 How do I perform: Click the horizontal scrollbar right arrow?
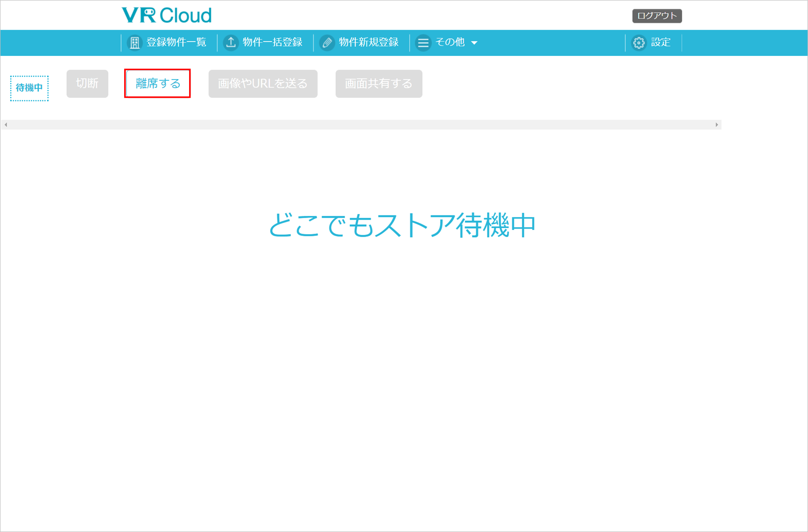(717, 125)
